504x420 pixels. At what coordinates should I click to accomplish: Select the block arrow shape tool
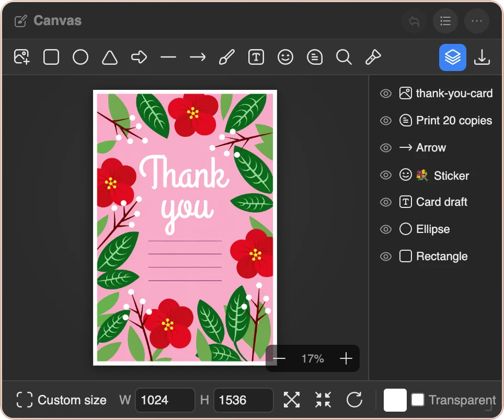pos(139,57)
